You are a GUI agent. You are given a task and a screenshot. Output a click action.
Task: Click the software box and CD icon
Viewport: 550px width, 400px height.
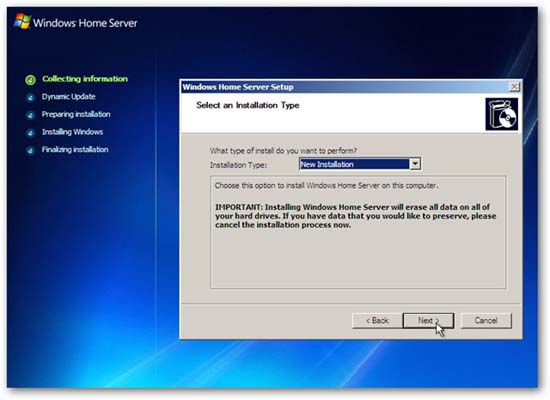point(502,114)
